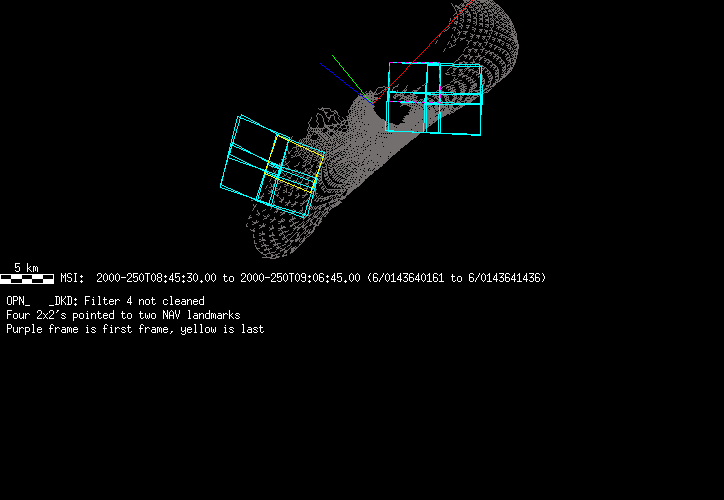Click the 5 km scale bar
This screenshot has height=500, width=724.
[27, 278]
